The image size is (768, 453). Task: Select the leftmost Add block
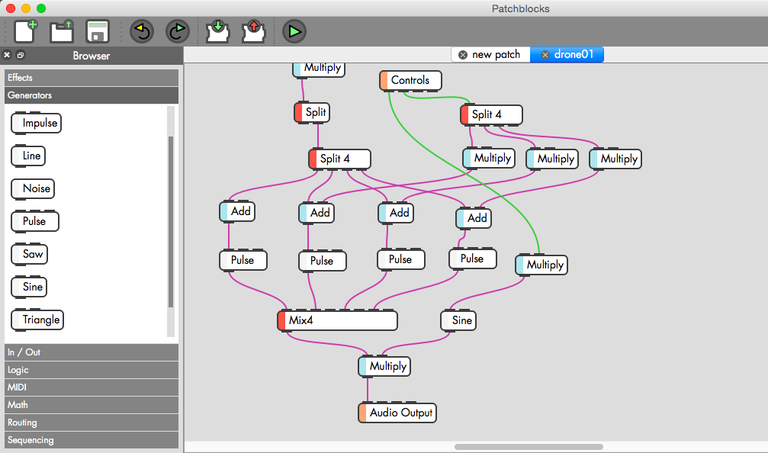click(237, 212)
